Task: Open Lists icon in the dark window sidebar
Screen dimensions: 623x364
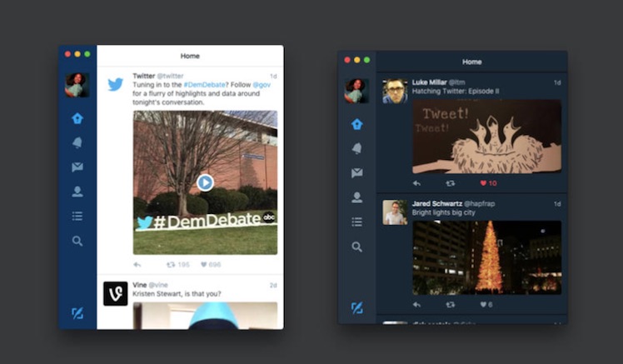Action: click(x=356, y=222)
